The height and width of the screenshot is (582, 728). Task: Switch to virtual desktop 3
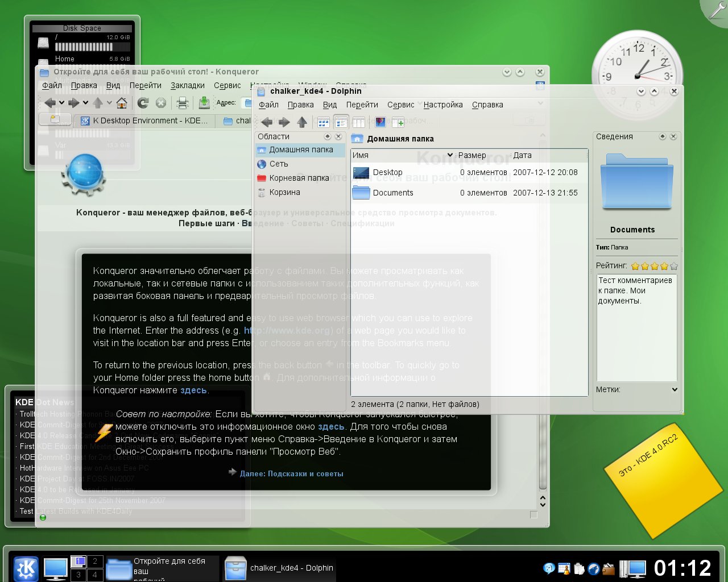click(x=78, y=575)
